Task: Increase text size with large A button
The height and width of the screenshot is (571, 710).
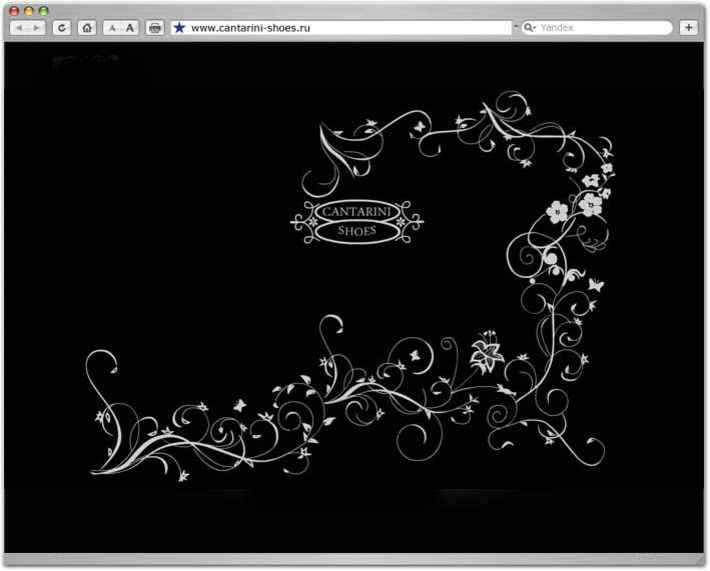Action: pyautogui.click(x=130, y=28)
